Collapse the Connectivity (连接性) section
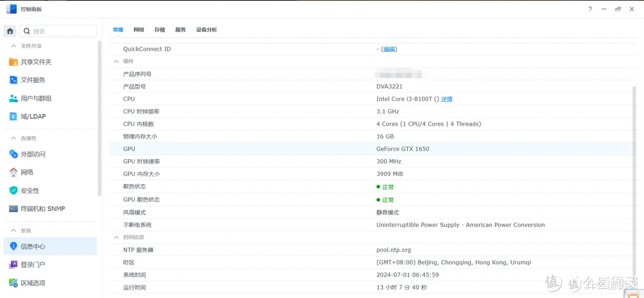Screen dimensions: 644x298 [14, 138]
